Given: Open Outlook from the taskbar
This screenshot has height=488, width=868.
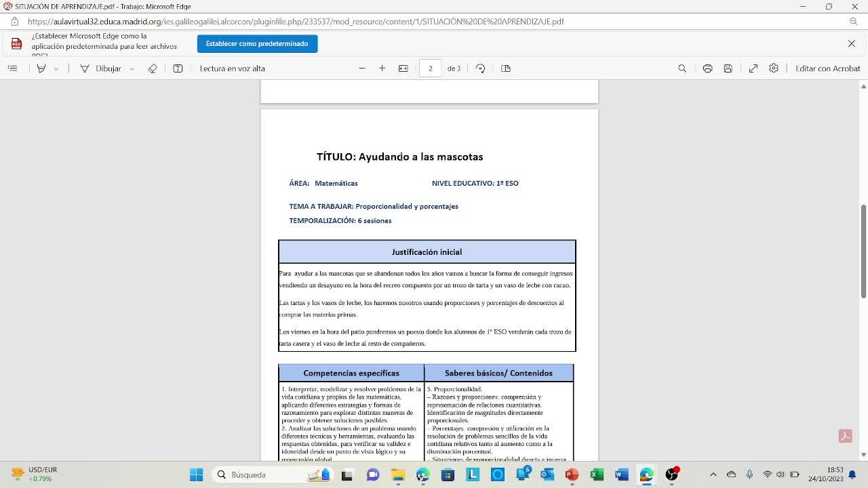Looking at the screenshot, I should 547,474.
